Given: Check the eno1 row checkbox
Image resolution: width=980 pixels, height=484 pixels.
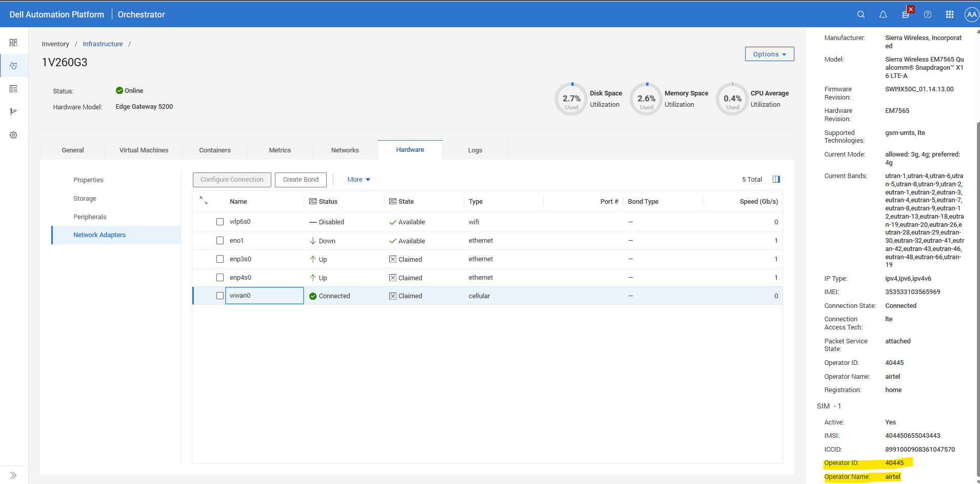Looking at the screenshot, I should (x=220, y=240).
